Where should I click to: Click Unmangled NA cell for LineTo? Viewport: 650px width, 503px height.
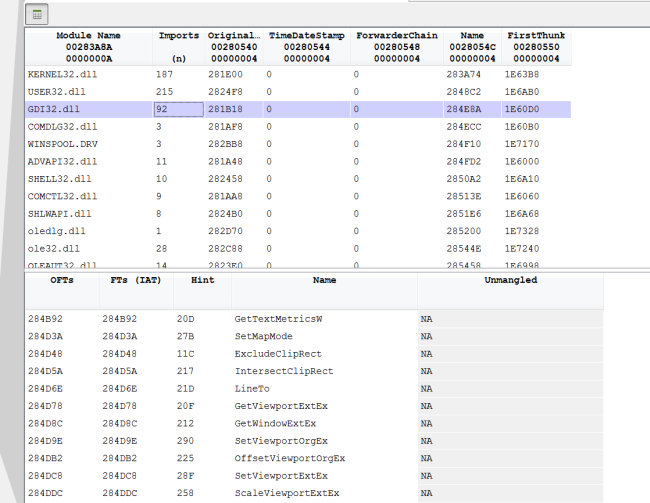click(511, 389)
